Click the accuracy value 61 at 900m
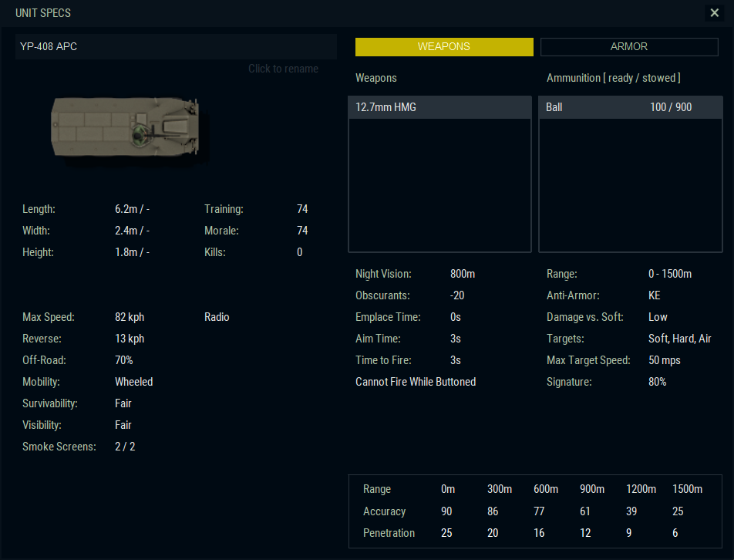This screenshot has width=734, height=560. coord(585,511)
